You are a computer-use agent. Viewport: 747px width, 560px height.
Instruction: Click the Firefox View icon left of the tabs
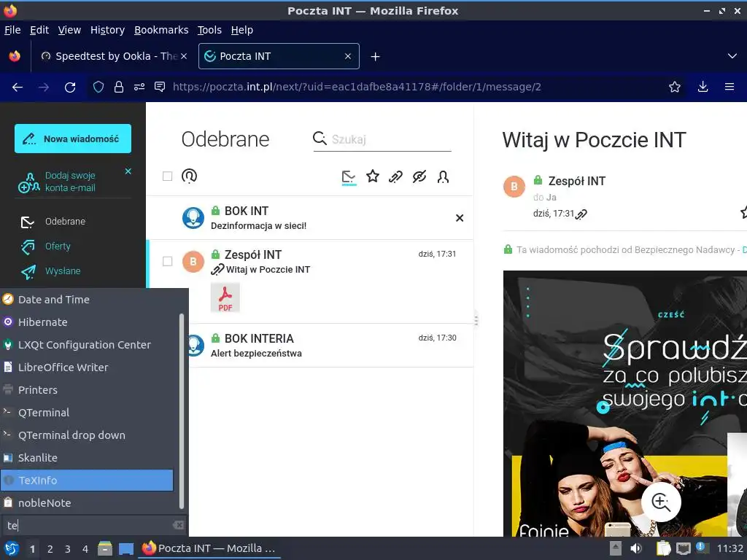click(x=15, y=56)
